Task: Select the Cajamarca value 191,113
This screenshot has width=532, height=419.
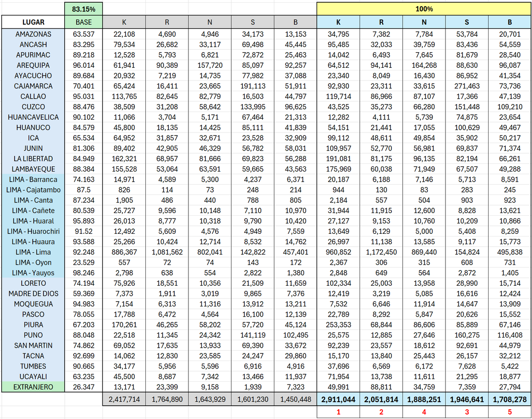Action: click(x=253, y=86)
